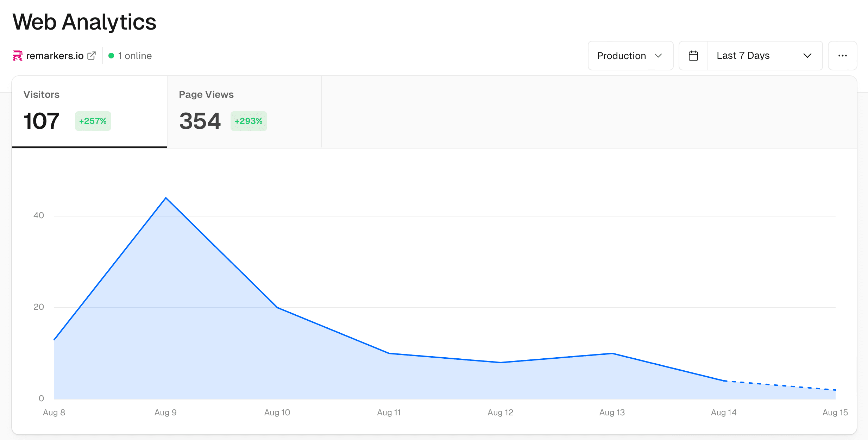The width and height of the screenshot is (868, 440).
Task: Click the Last 7 Days chevron arrow
Action: [807, 56]
